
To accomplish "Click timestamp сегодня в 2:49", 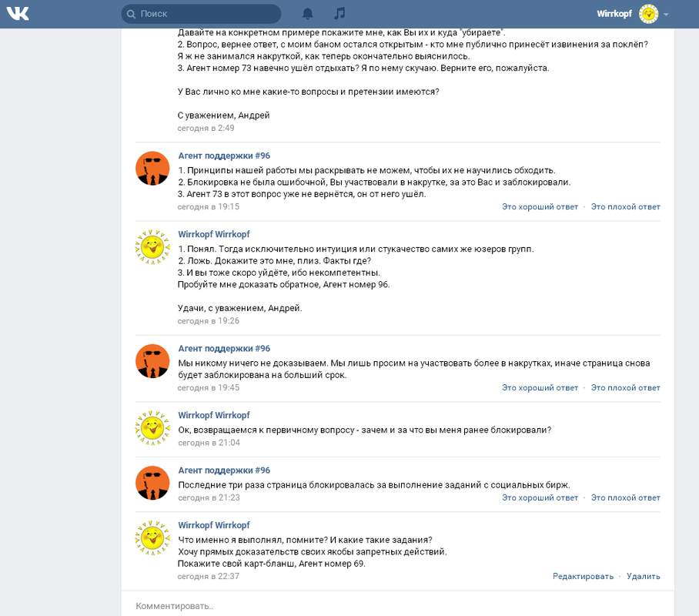I will [206, 128].
